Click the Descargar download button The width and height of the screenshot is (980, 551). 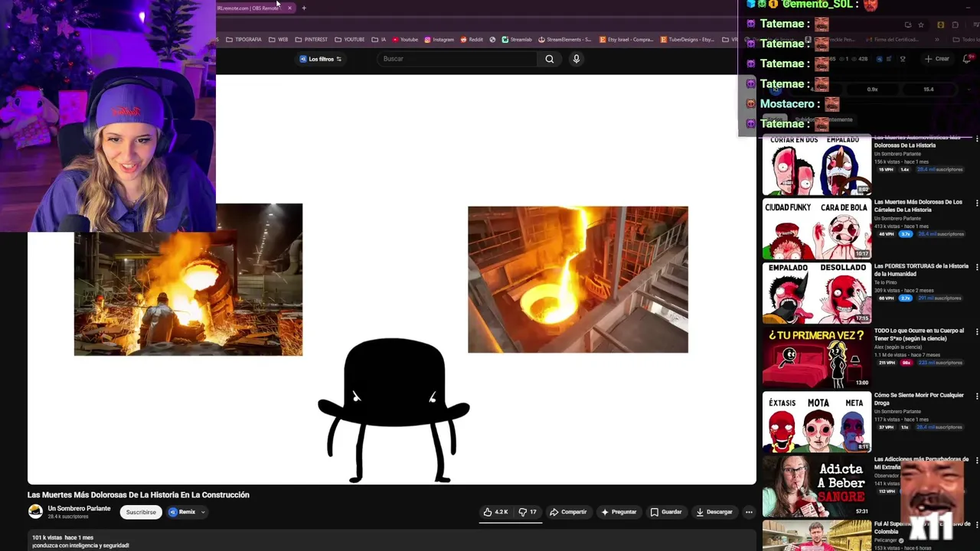pyautogui.click(x=714, y=512)
